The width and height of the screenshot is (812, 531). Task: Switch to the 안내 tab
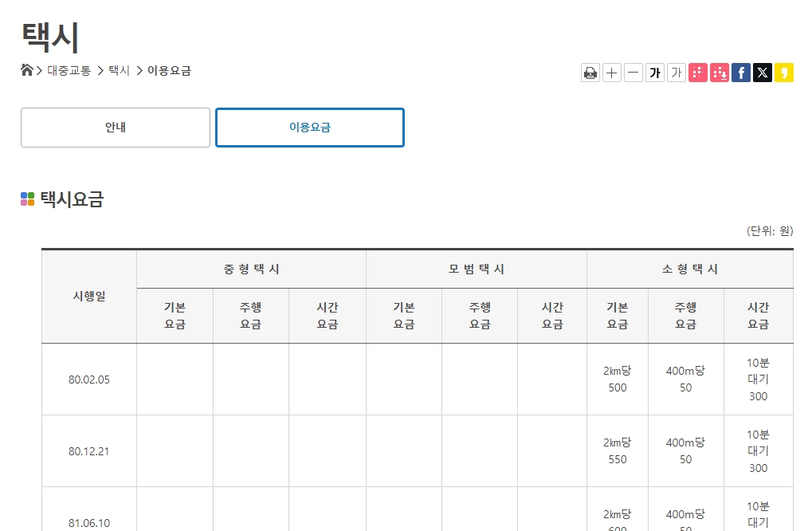click(x=115, y=127)
